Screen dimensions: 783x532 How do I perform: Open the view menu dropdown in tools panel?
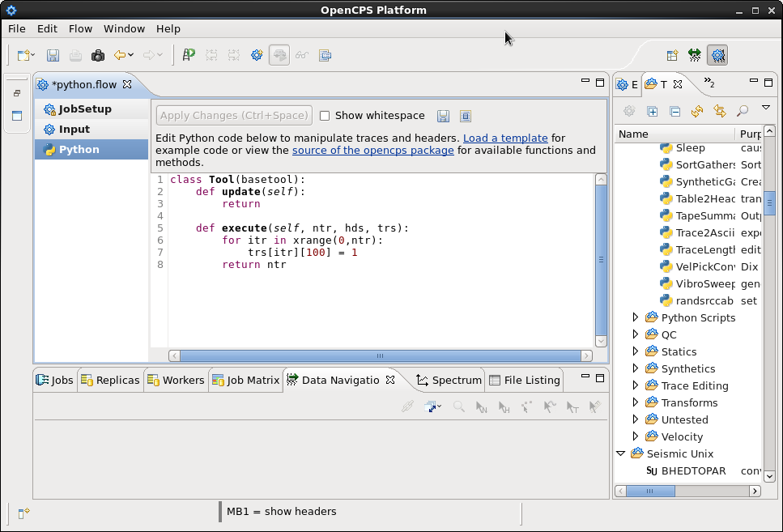pos(765,108)
